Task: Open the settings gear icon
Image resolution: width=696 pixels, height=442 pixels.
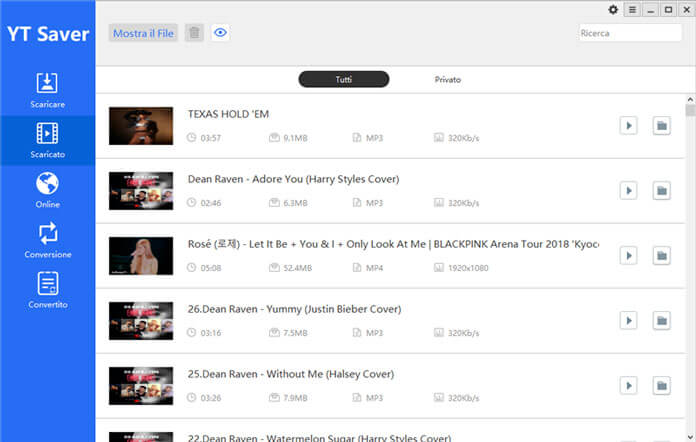Action: (x=613, y=9)
